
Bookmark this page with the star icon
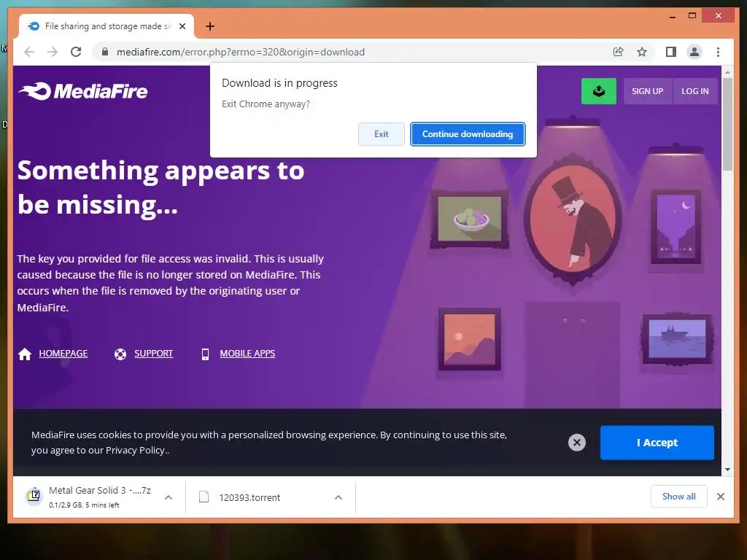tap(642, 52)
